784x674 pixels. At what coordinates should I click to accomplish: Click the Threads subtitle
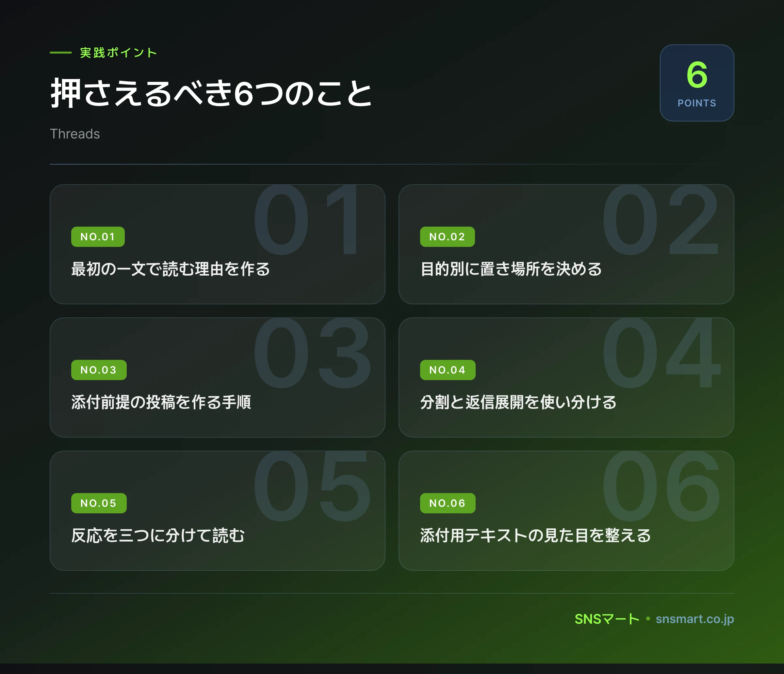(x=75, y=134)
